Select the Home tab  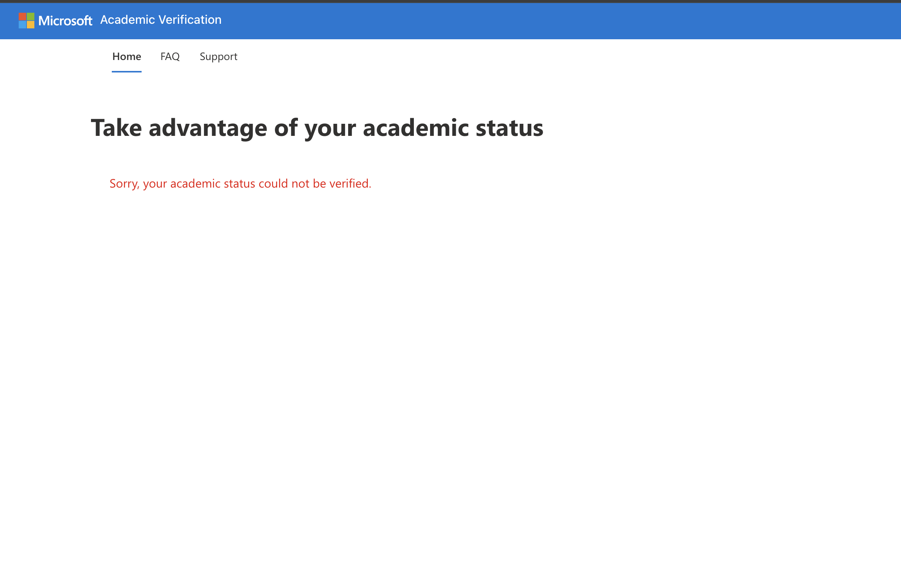(127, 57)
